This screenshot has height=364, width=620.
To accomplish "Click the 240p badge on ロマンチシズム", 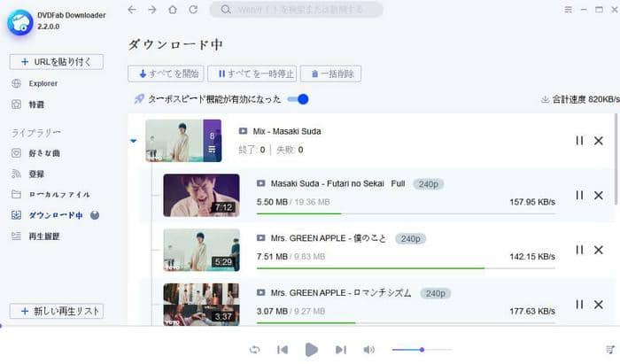I will [436, 293].
